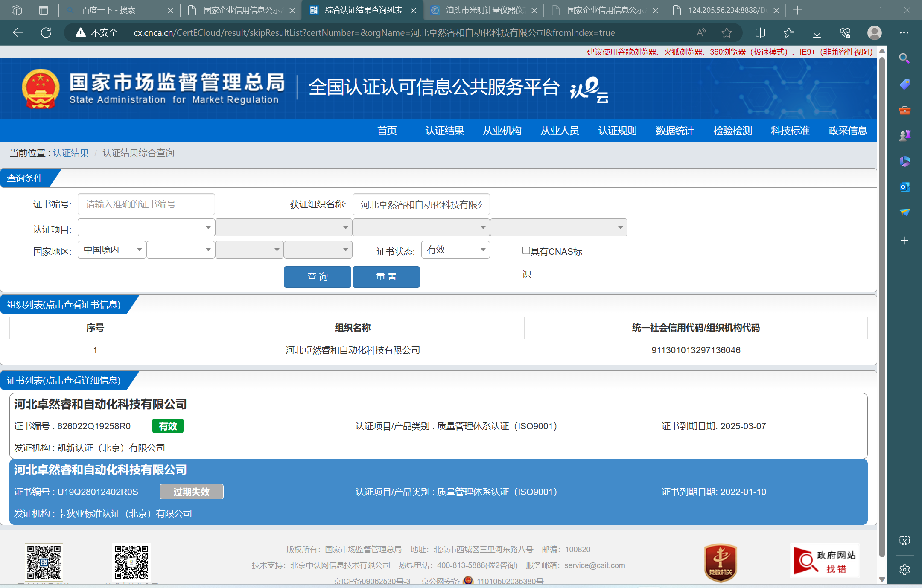Click the government website error-report badge
922x588 pixels.
coord(825,562)
